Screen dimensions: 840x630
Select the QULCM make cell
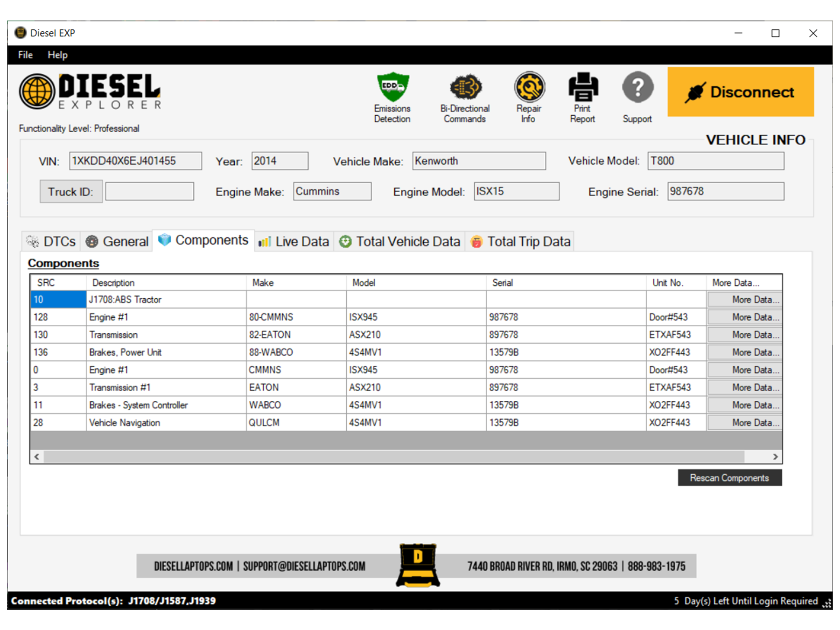[x=296, y=423]
